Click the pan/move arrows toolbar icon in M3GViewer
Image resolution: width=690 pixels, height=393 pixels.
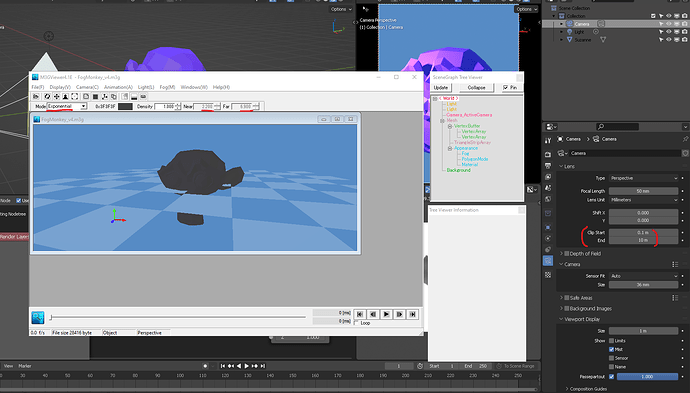pos(56,96)
